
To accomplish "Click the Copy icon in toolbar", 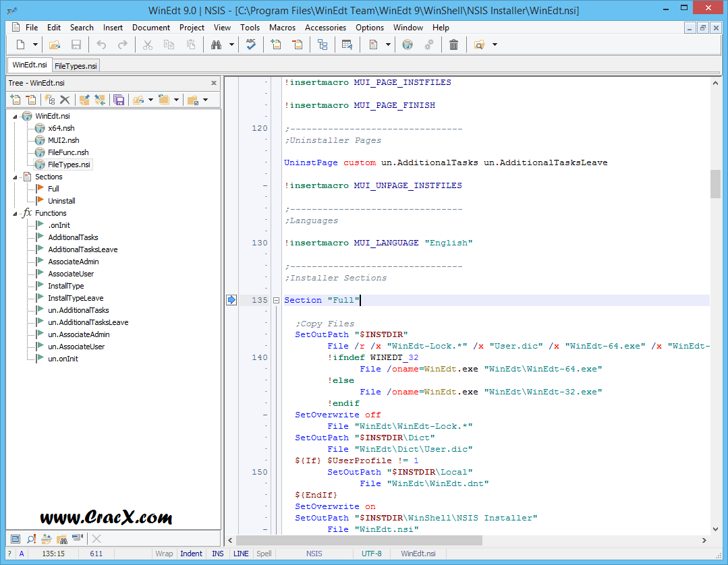I will pyautogui.click(x=169, y=45).
